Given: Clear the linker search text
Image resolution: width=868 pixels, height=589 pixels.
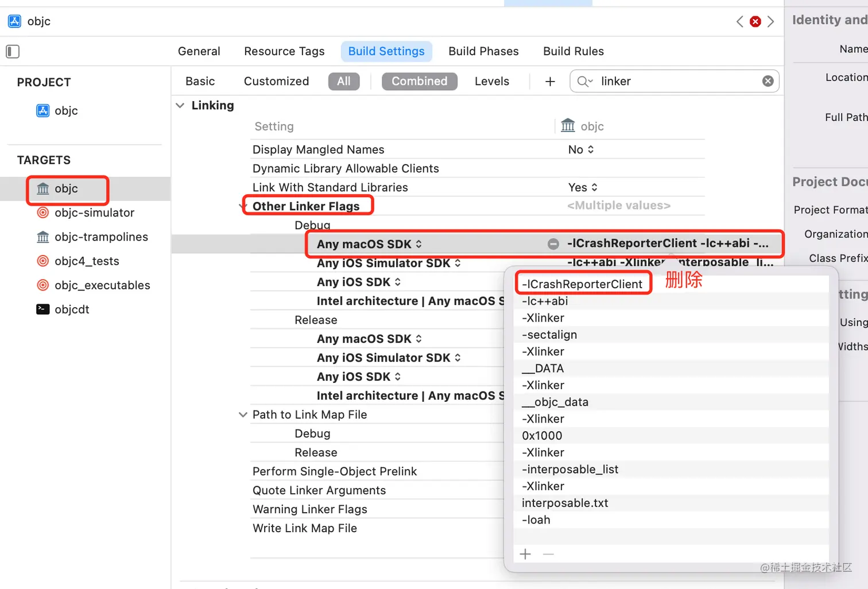Looking at the screenshot, I should click(x=768, y=81).
